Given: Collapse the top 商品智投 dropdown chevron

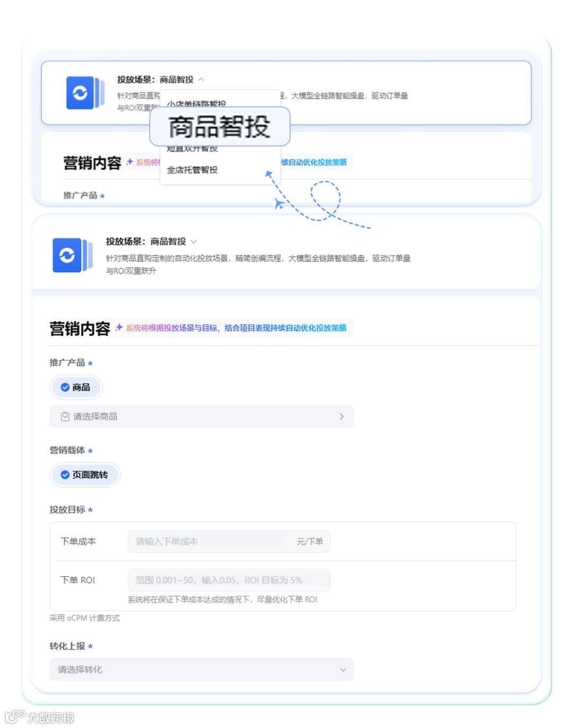Looking at the screenshot, I should 201,79.
